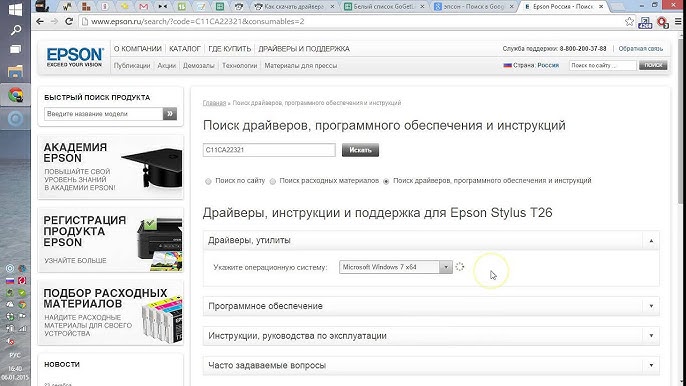Open File Explorer from the taskbar
This screenshot has width=686, height=386.
(15, 71)
